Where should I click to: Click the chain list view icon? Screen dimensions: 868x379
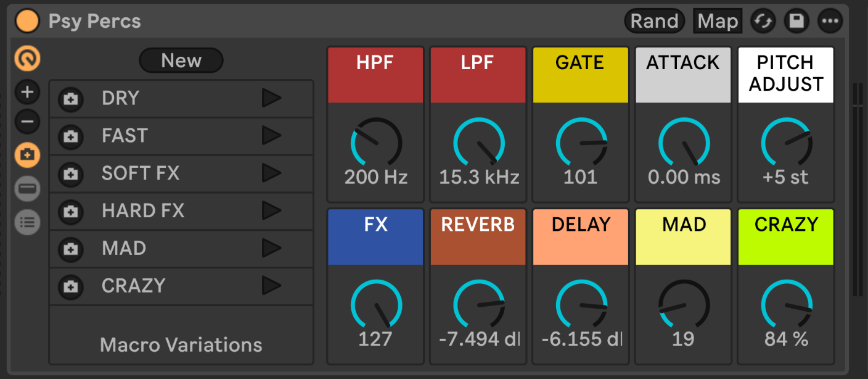coord(27,222)
